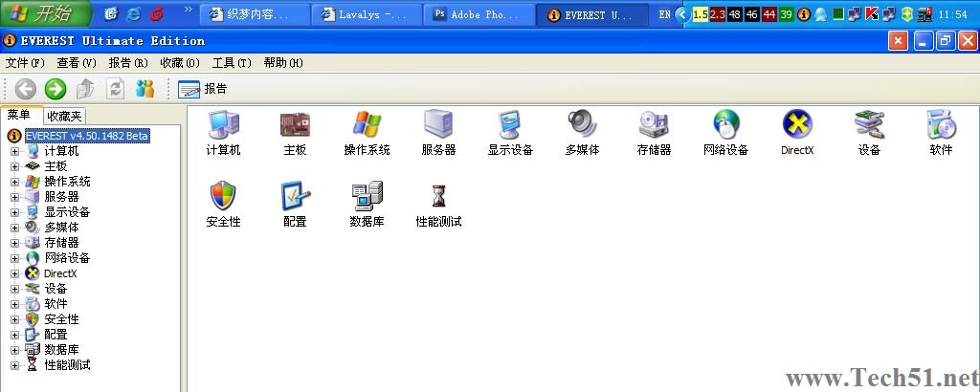This screenshot has width=980, height=392.
Task: Switch to the 织梦内容 taskbar window
Action: (x=255, y=14)
